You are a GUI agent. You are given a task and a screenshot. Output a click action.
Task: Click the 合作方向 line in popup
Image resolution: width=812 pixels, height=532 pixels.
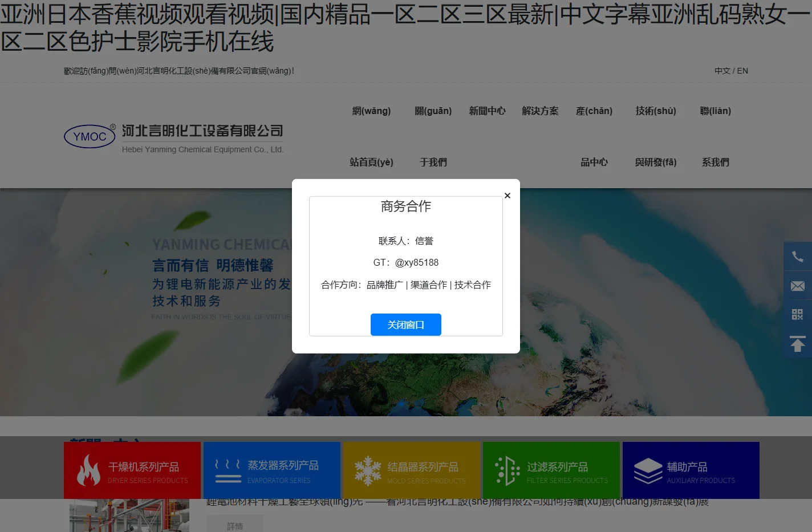tap(406, 285)
